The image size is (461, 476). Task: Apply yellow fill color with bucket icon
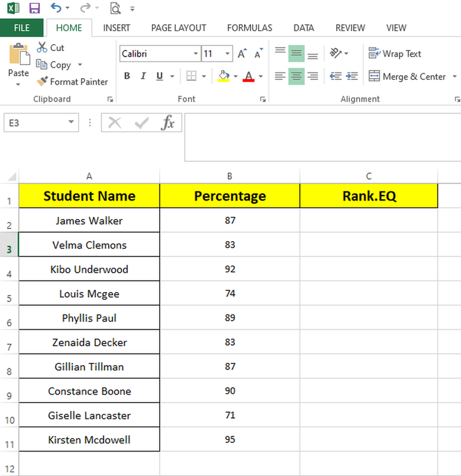[224, 76]
